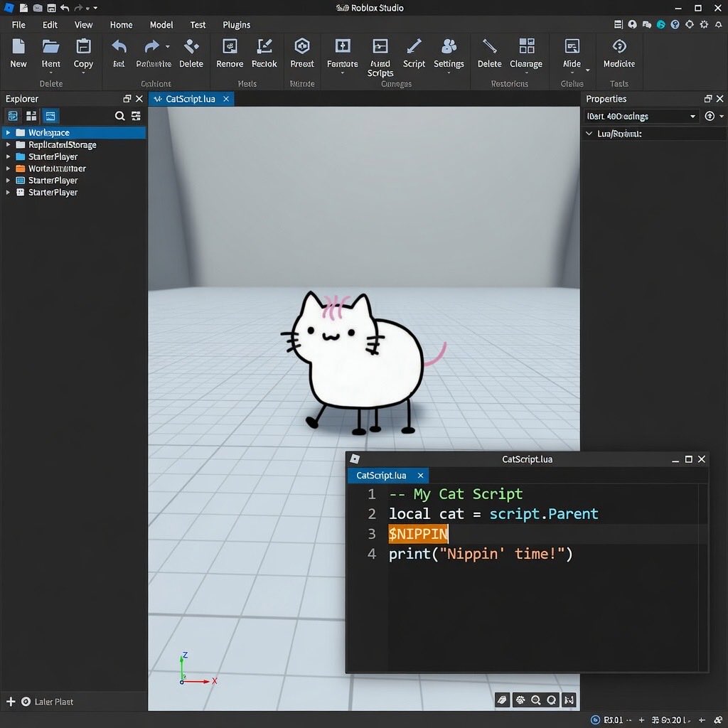Screen dimensions: 728x728
Task: Click the viewport zoom magnifier icon
Action: [536, 700]
